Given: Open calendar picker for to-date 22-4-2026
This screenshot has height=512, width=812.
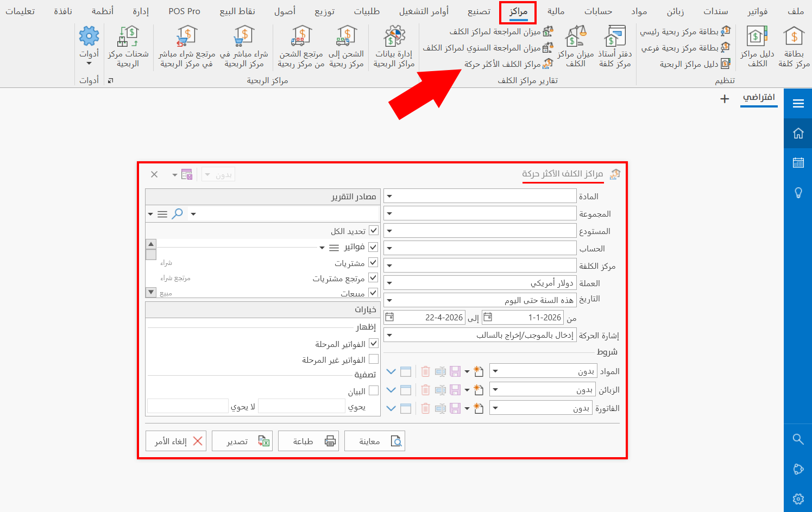Looking at the screenshot, I should (389, 317).
